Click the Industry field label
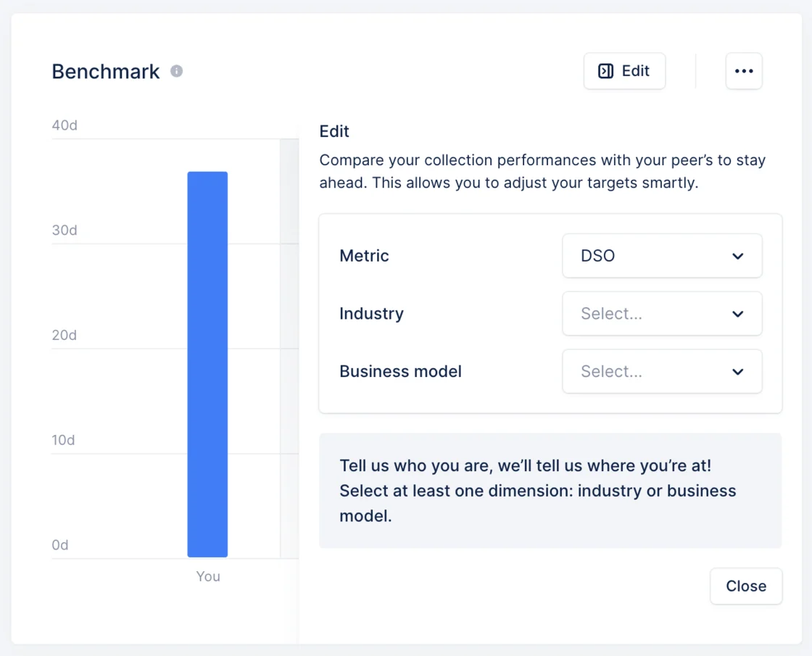This screenshot has width=812, height=656. click(x=371, y=314)
